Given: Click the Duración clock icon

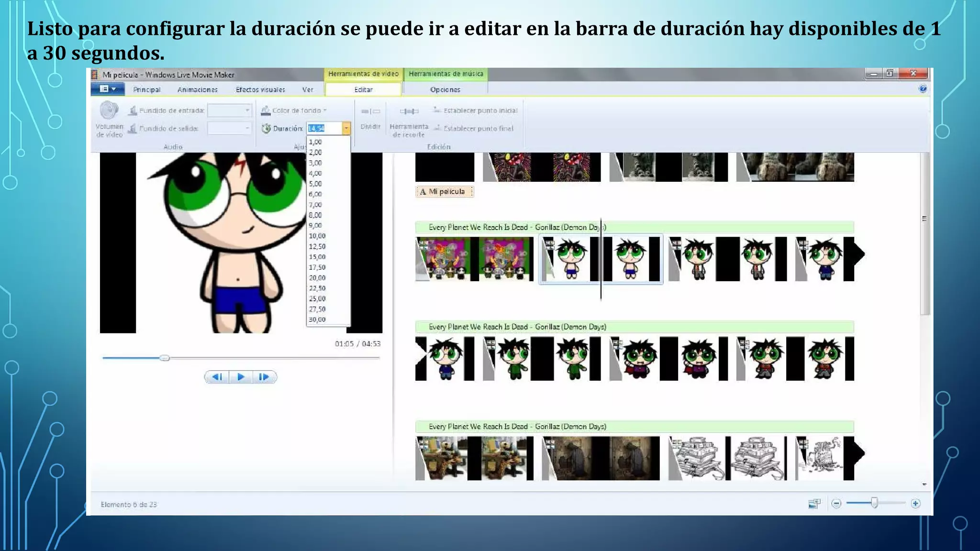Looking at the screenshot, I should click(x=266, y=128).
